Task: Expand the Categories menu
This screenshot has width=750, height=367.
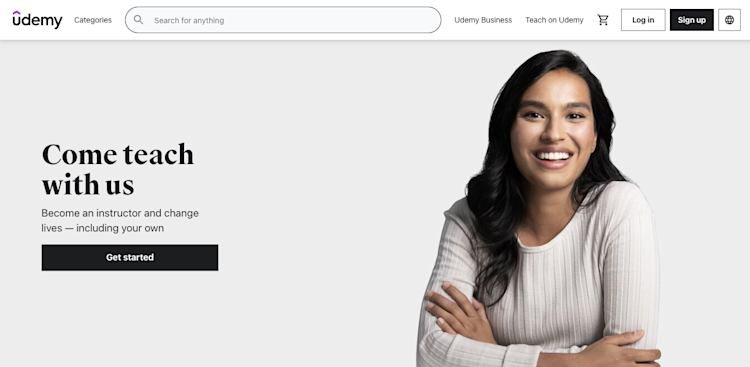Action: 93,20
